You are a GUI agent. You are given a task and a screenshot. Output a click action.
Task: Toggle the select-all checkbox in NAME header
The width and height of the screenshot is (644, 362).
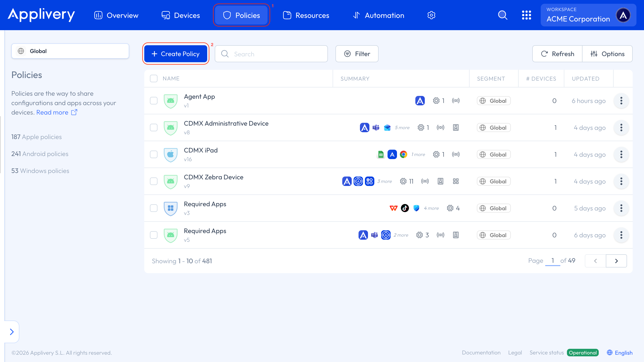coord(153,78)
